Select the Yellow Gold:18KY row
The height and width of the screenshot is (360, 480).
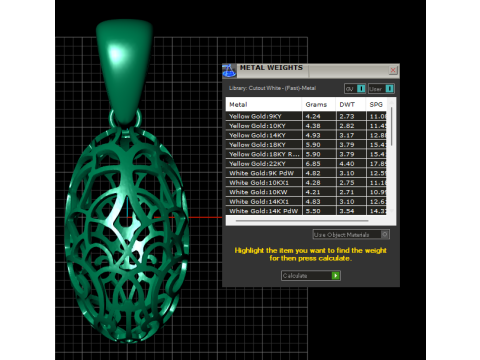click(306, 145)
